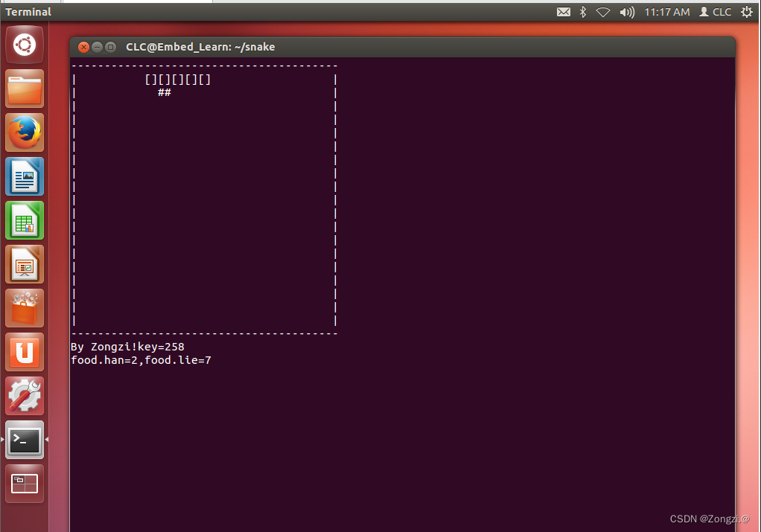761x532 pixels.
Task: Open System Settings wrench gear icon
Action: pyautogui.click(x=25, y=396)
